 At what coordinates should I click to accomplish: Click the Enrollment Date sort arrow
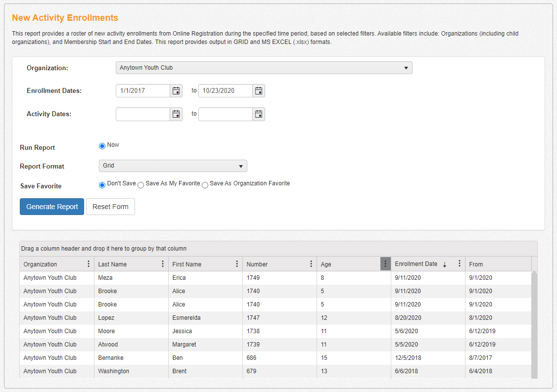point(444,264)
